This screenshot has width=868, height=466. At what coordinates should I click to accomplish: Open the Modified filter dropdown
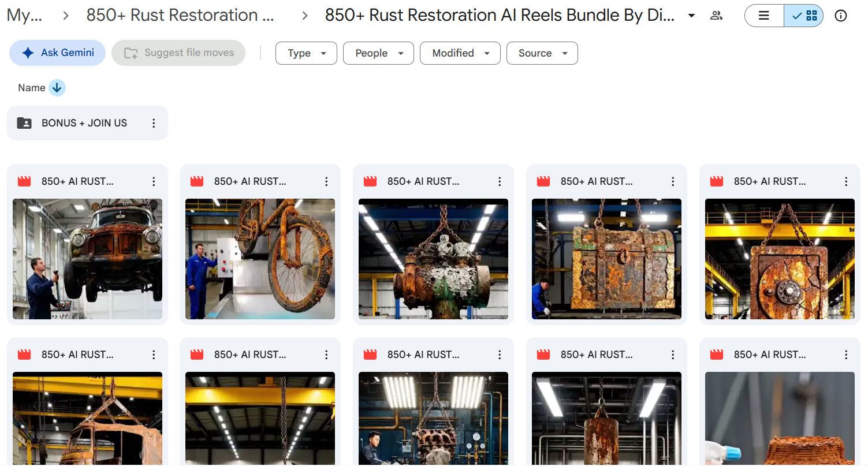[x=460, y=53]
